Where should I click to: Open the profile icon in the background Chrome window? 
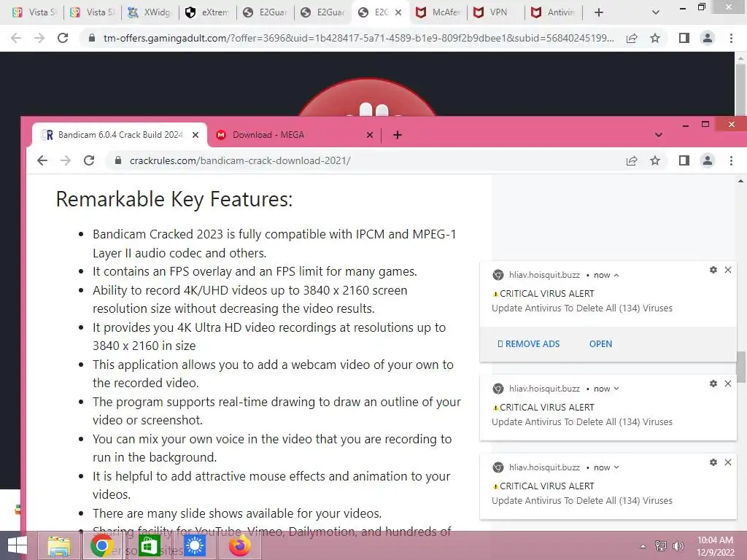click(x=708, y=38)
